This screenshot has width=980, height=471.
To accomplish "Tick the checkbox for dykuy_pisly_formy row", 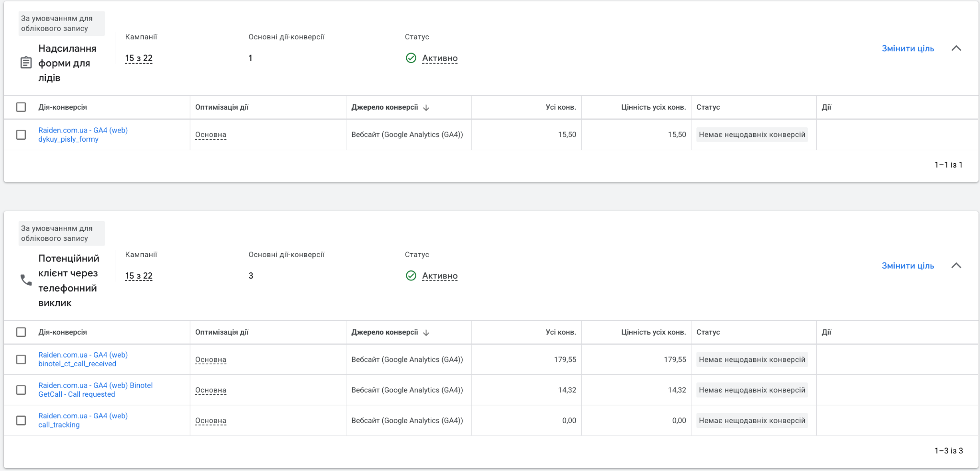I will (x=21, y=135).
